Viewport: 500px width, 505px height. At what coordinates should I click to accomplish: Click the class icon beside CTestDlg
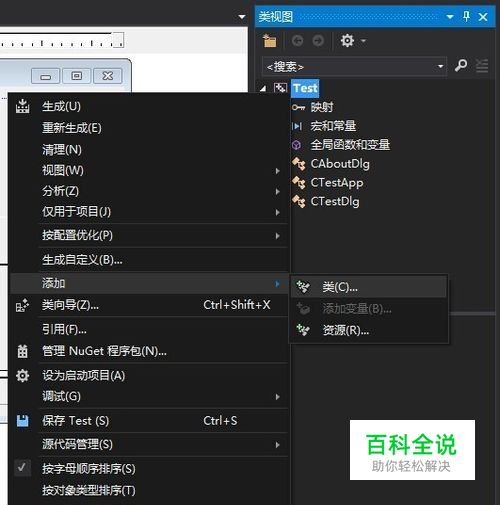[299, 201]
